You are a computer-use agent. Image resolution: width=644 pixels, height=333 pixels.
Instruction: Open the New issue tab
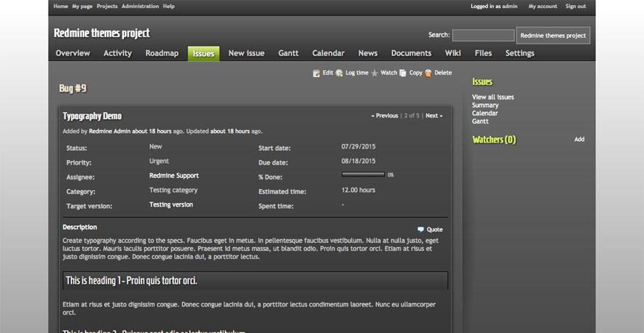(x=246, y=53)
